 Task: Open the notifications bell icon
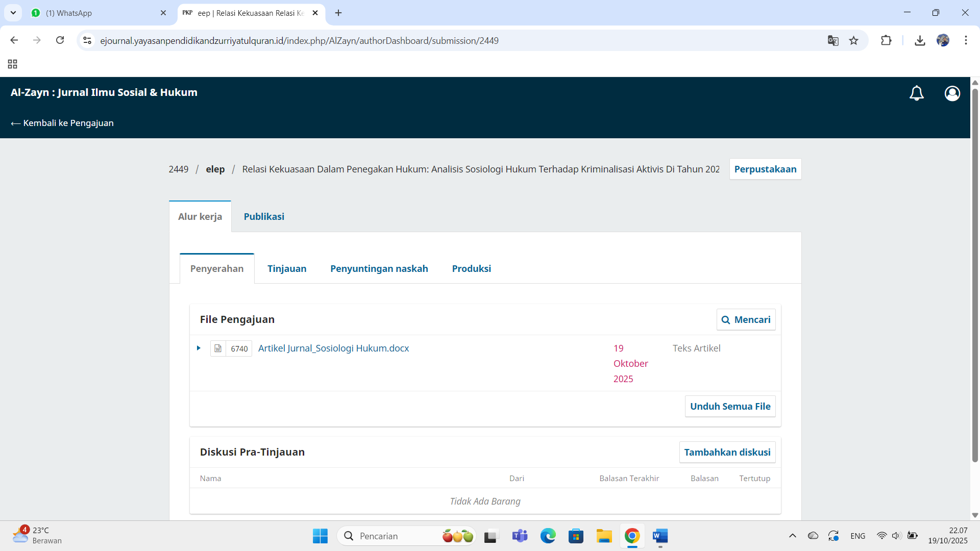[916, 93]
